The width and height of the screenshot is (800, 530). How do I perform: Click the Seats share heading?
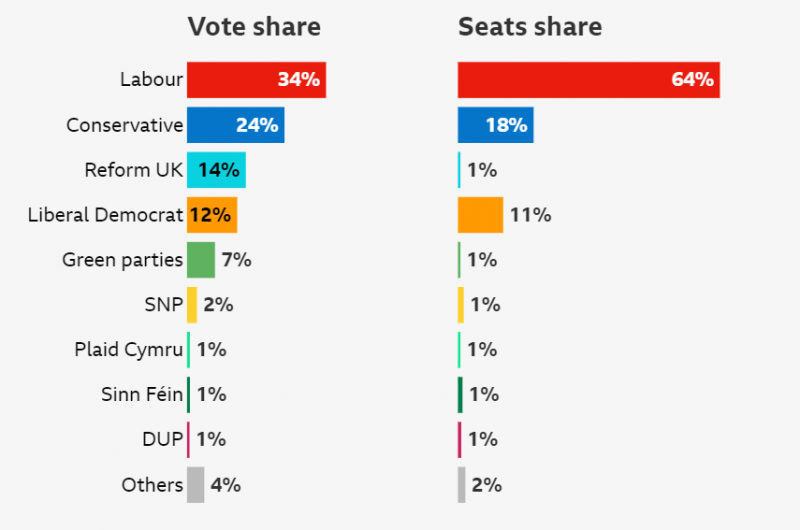pyautogui.click(x=530, y=27)
